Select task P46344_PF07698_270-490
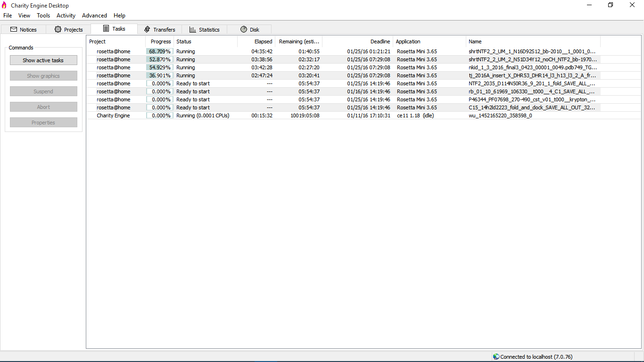This screenshot has width=644, height=362. coord(532,99)
